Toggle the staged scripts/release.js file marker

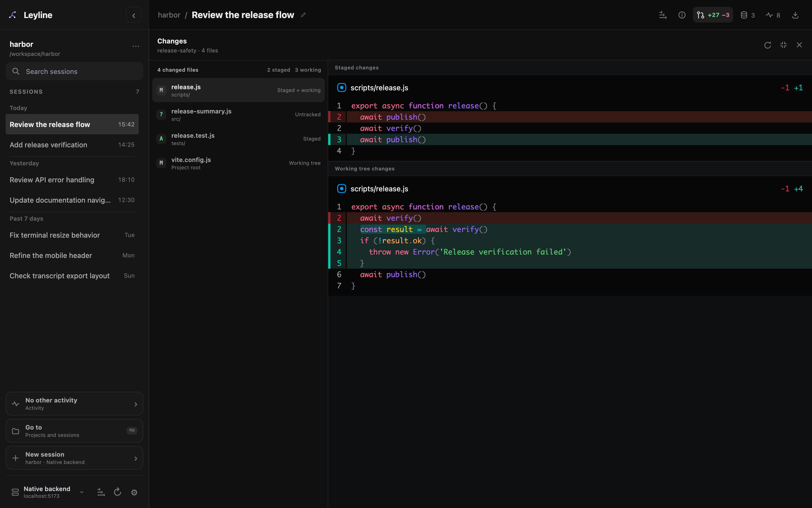click(342, 88)
